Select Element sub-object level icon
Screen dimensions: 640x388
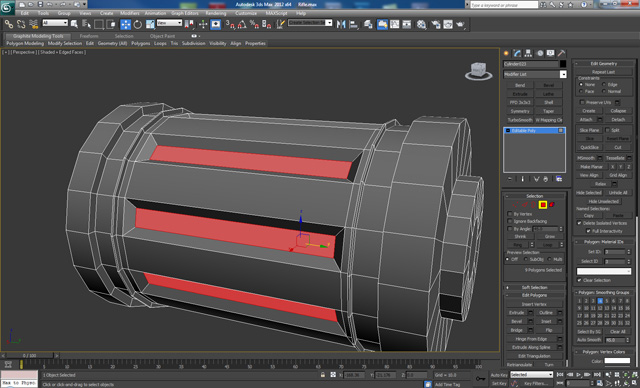point(552,205)
